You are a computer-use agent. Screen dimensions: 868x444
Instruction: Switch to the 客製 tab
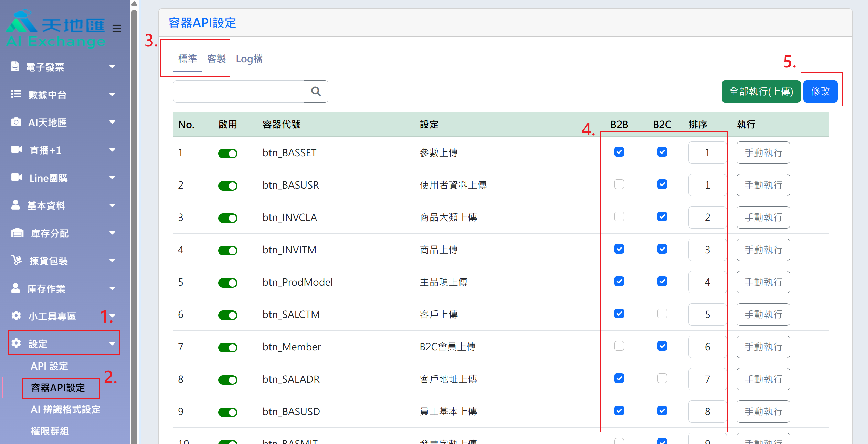216,59
